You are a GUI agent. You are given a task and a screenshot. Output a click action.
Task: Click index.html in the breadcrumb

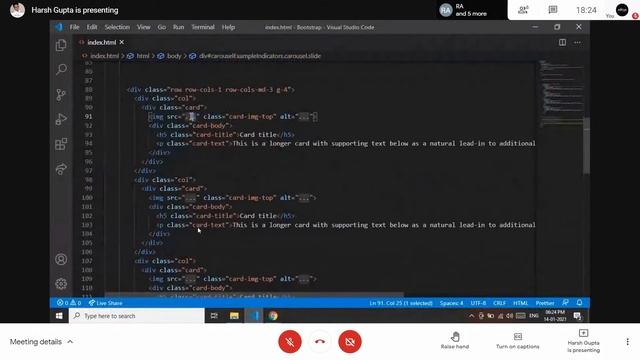pyautogui.click(x=104, y=56)
